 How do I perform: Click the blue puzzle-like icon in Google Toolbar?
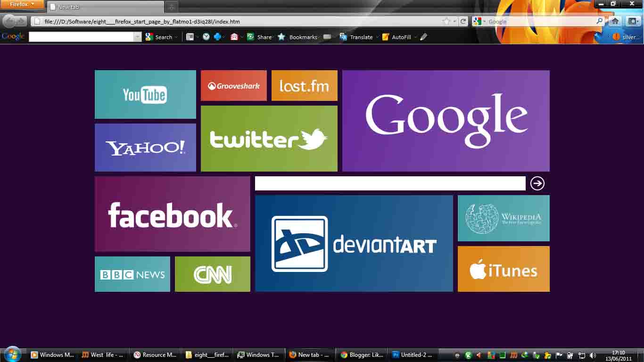click(x=217, y=37)
